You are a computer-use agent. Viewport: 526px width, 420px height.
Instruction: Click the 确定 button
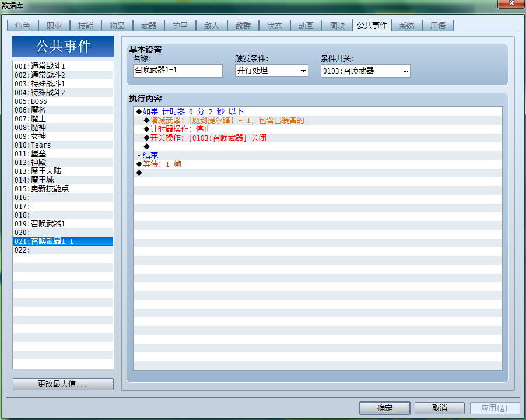coord(385,408)
